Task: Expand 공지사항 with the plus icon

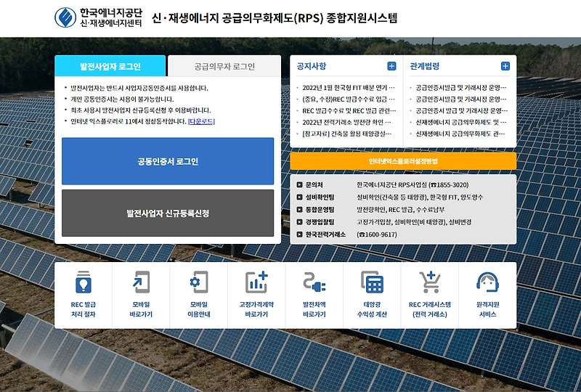Action: coord(391,66)
